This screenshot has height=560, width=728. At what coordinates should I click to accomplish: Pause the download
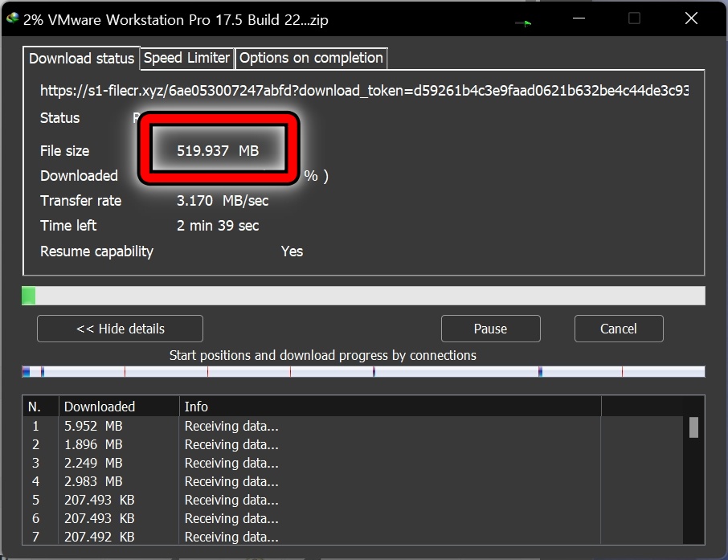click(490, 329)
